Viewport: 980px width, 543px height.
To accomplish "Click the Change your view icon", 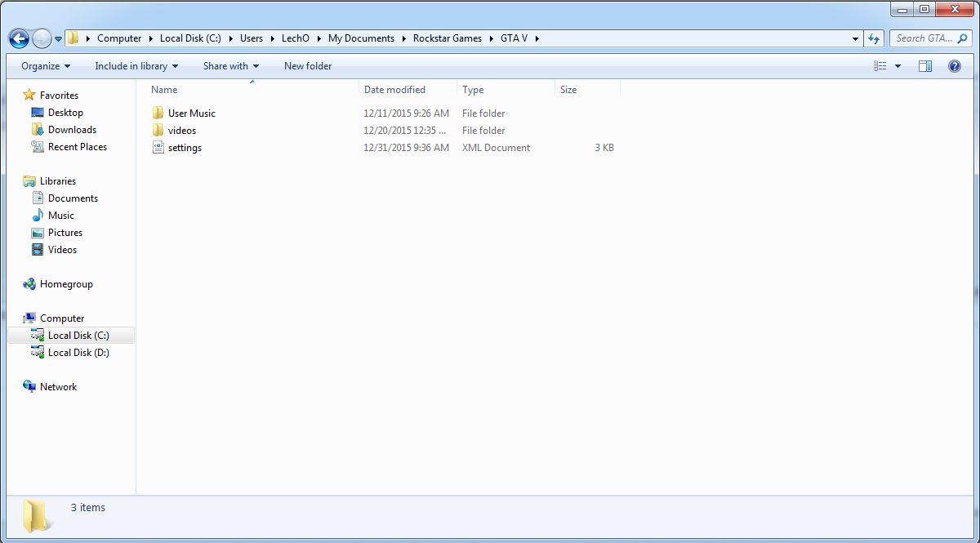I will tap(880, 66).
